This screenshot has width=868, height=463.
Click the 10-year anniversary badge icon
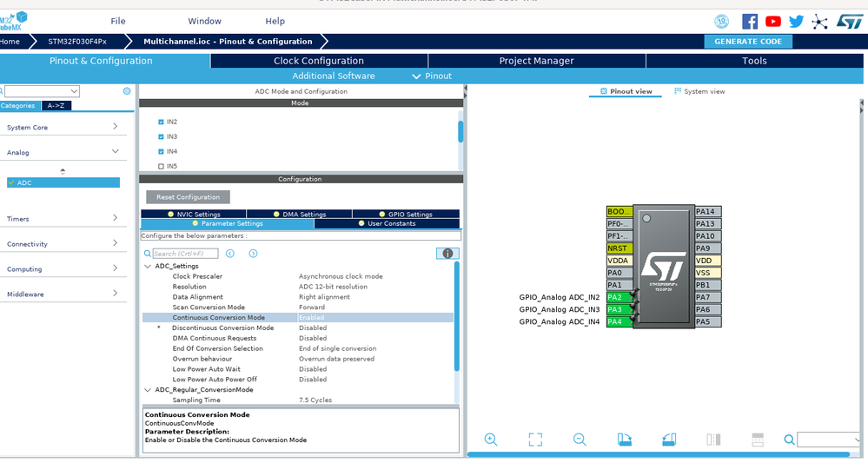click(721, 22)
